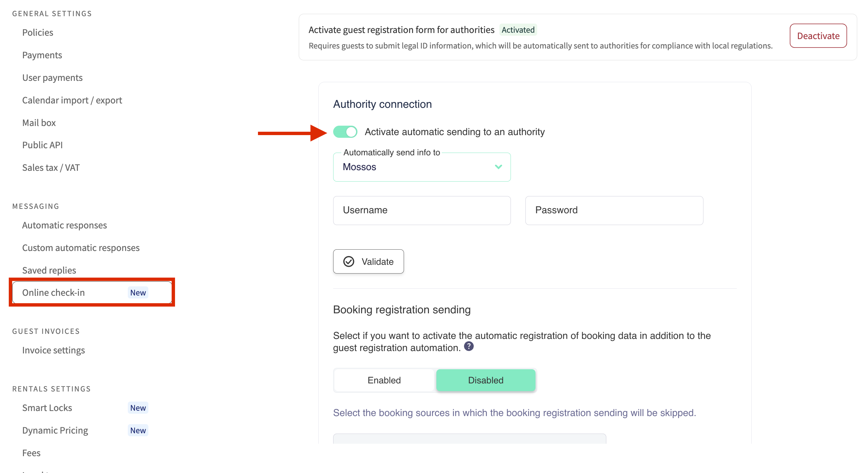Open Invoice settings page

click(54, 350)
